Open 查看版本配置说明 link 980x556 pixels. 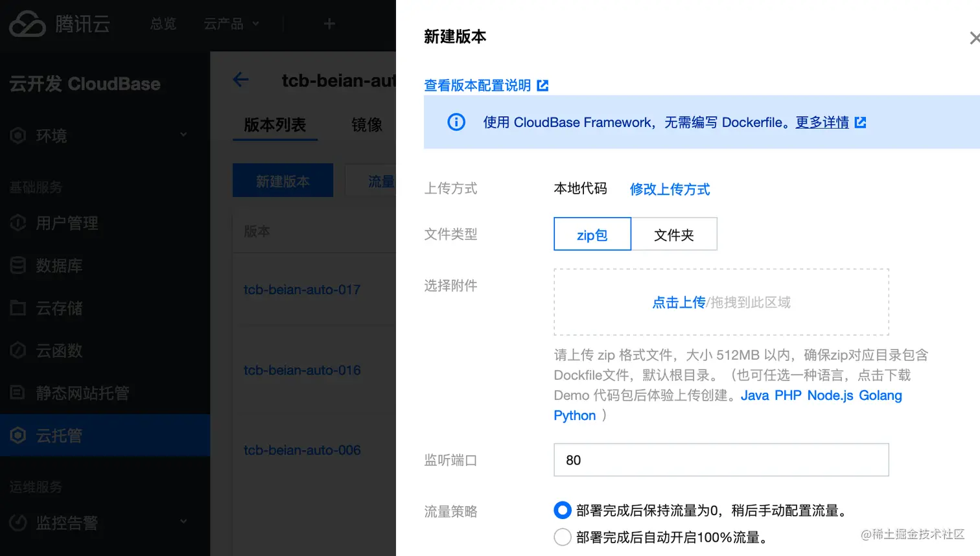pos(477,86)
